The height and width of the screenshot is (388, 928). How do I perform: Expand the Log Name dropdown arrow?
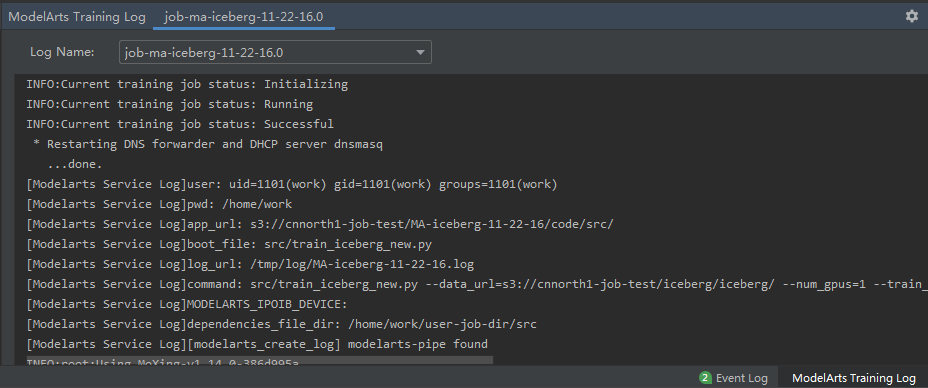420,52
